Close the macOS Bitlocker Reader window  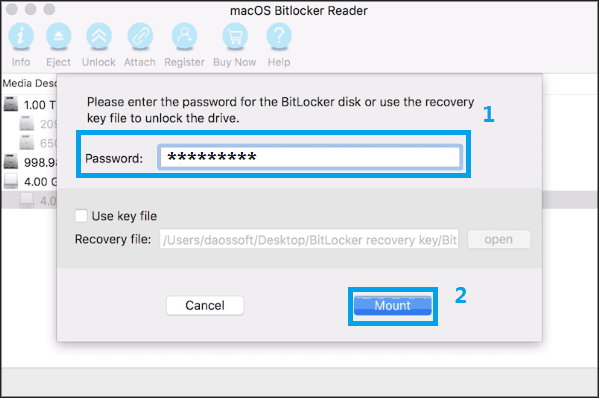pos(12,9)
